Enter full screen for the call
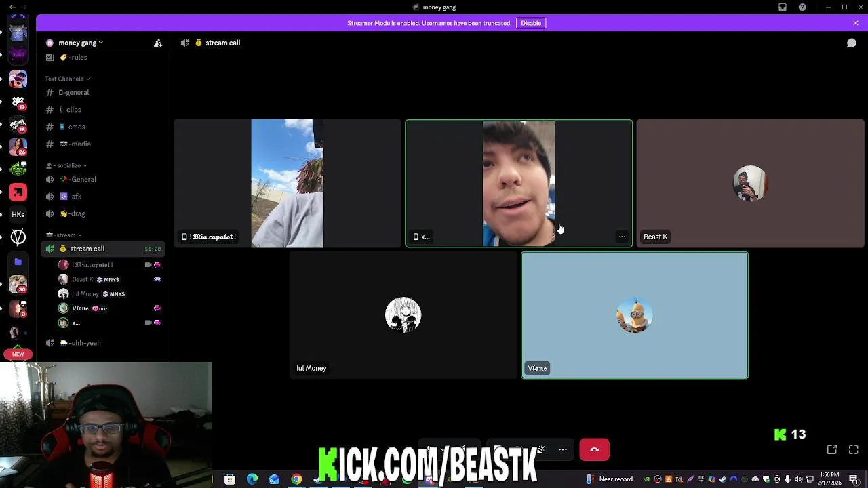 coord(854,449)
